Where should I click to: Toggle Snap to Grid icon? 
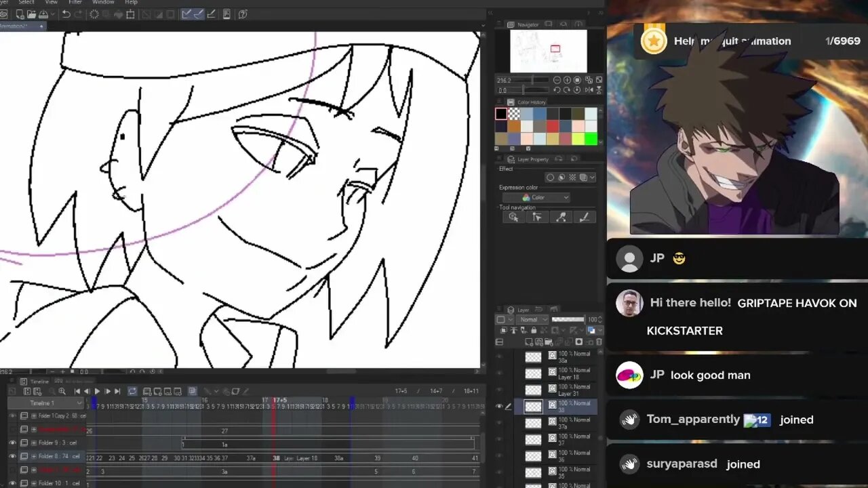point(212,14)
